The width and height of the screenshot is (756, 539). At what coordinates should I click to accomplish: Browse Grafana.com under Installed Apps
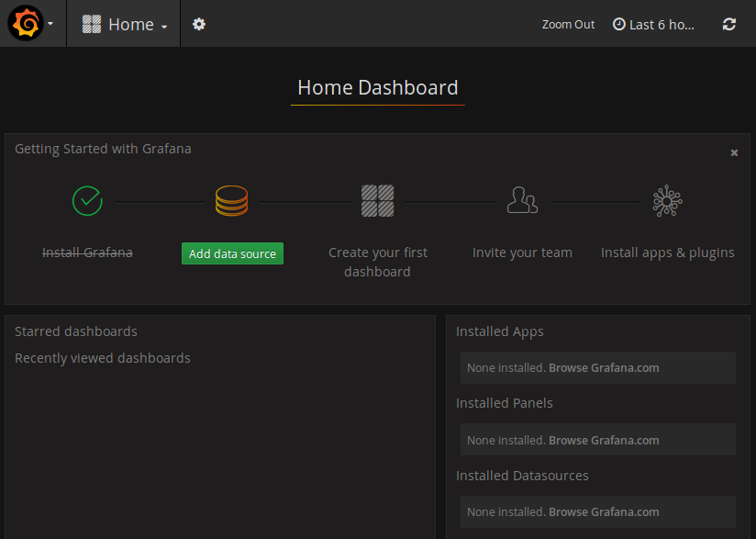[x=604, y=367]
